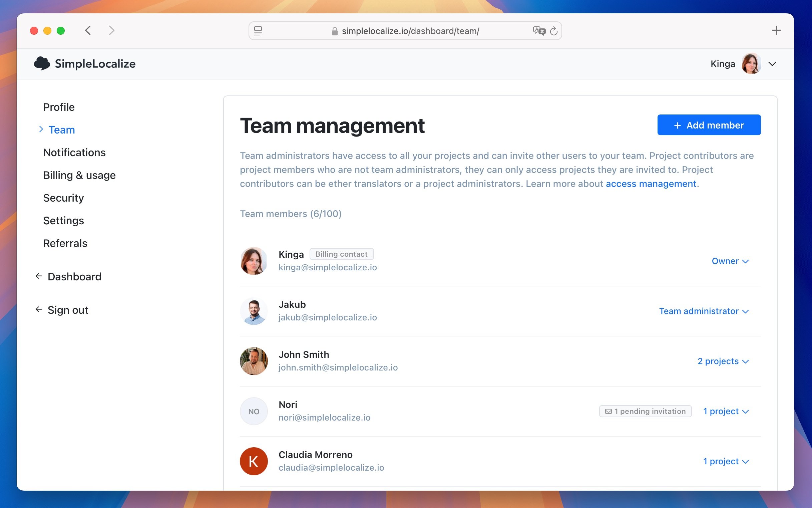The height and width of the screenshot is (508, 812).
Task: Click Kinga's profile avatar in the header
Action: [751, 63]
